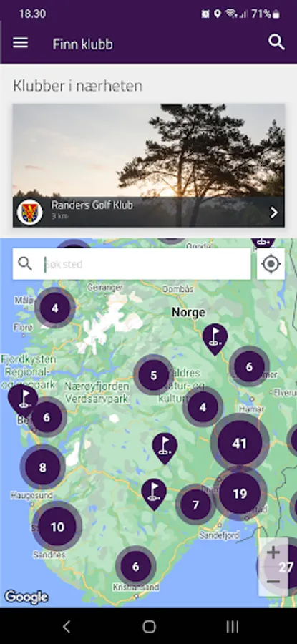The width and height of the screenshot is (297, 644).
Task: Tap the search magnifier in header
Action: tap(276, 42)
